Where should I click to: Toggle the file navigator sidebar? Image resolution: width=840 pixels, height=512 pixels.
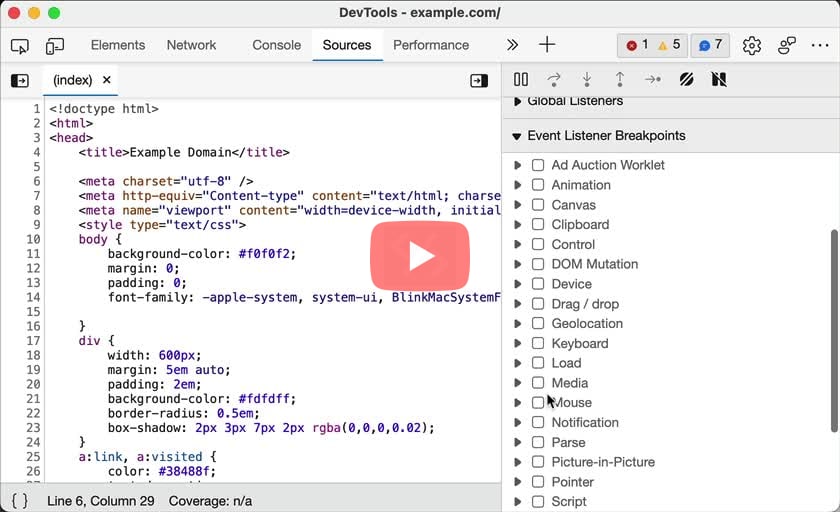20,81
